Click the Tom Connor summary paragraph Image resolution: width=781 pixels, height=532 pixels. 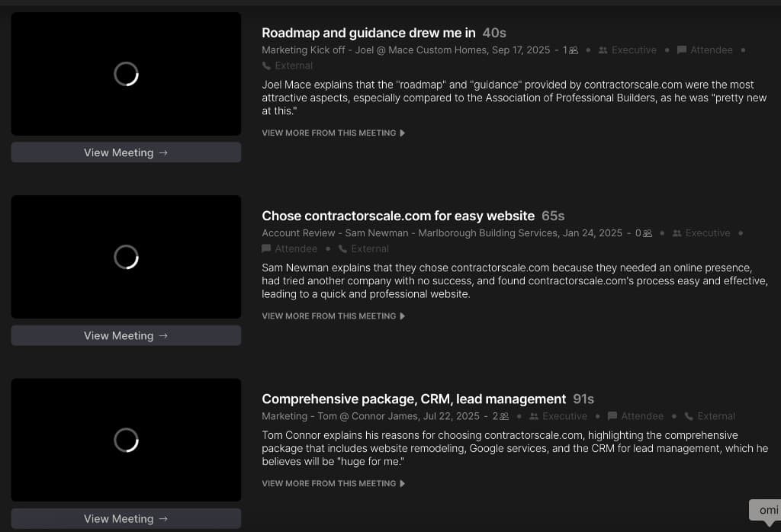pyautogui.click(x=515, y=448)
